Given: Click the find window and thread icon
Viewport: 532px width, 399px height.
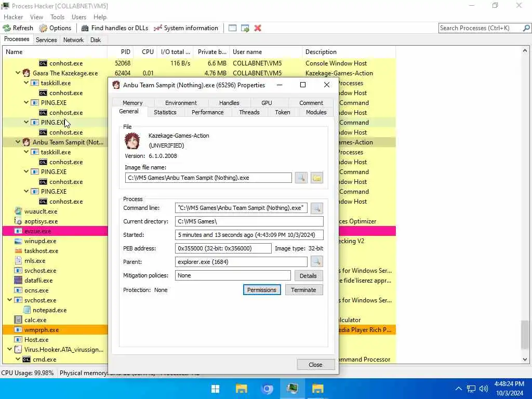Looking at the screenshot, I should [245, 28].
